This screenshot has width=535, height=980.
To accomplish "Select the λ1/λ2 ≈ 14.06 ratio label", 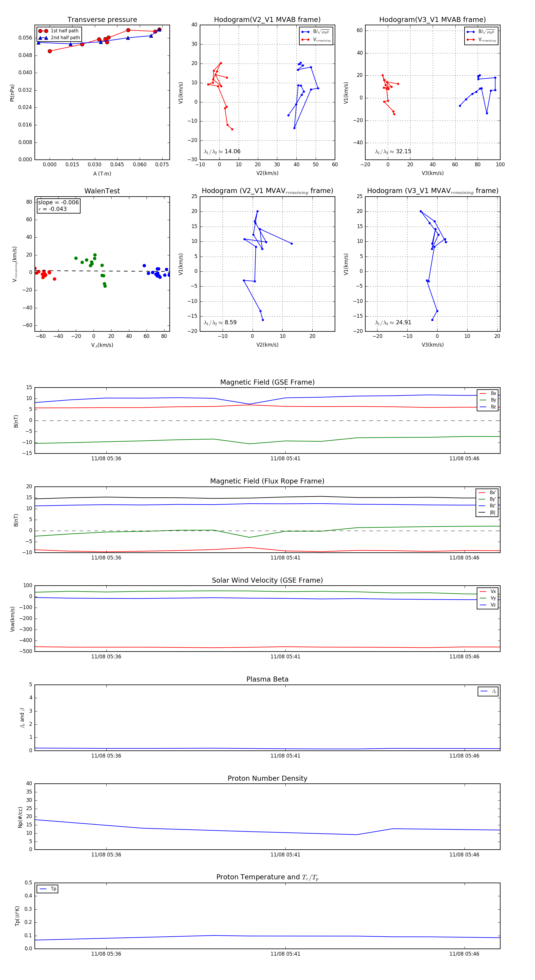I will 222,151.
